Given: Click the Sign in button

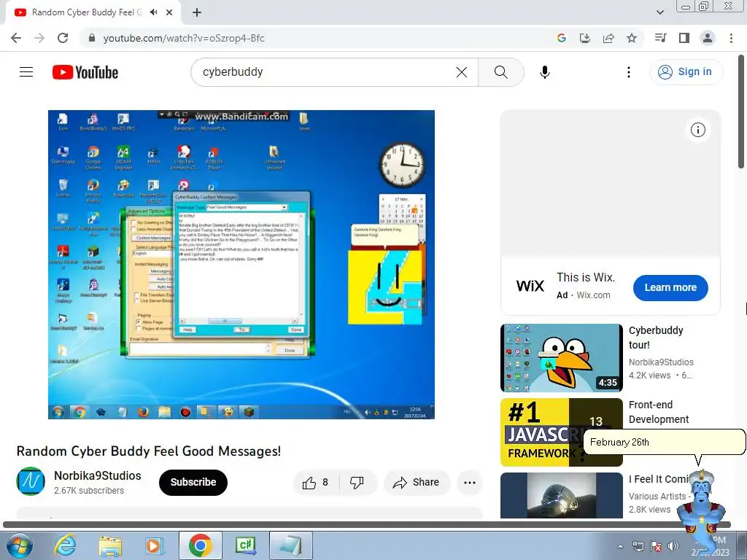Looking at the screenshot, I should 686,72.
